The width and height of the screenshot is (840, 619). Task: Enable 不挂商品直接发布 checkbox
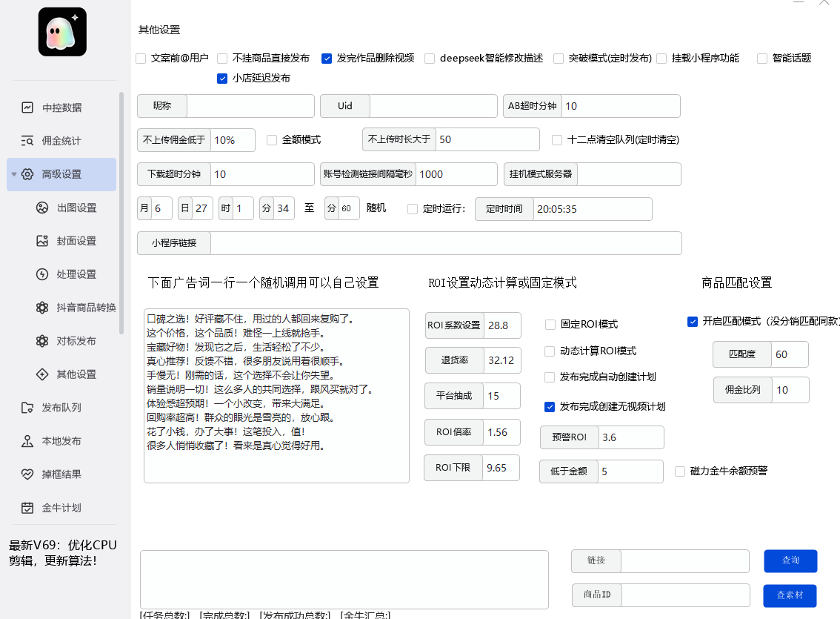click(x=222, y=59)
